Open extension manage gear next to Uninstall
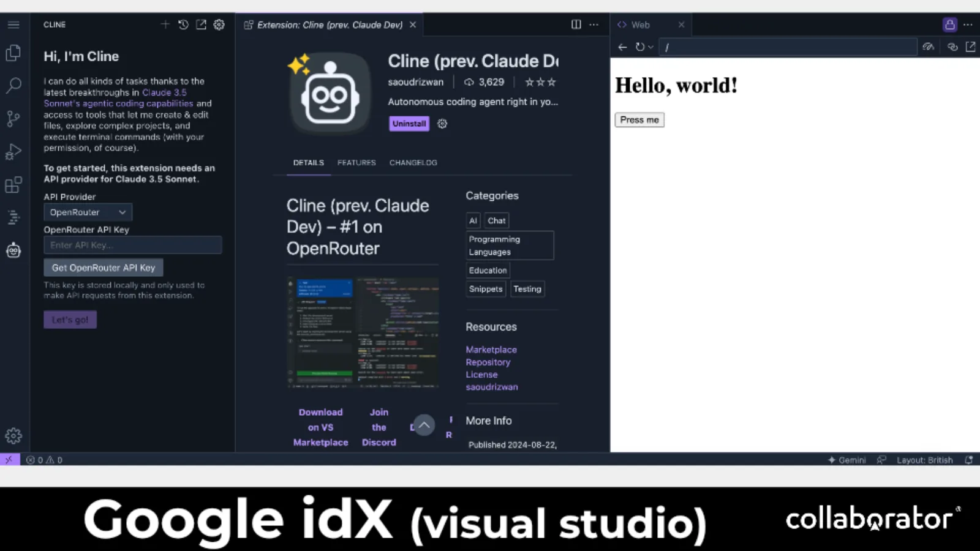 pyautogui.click(x=442, y=124)
